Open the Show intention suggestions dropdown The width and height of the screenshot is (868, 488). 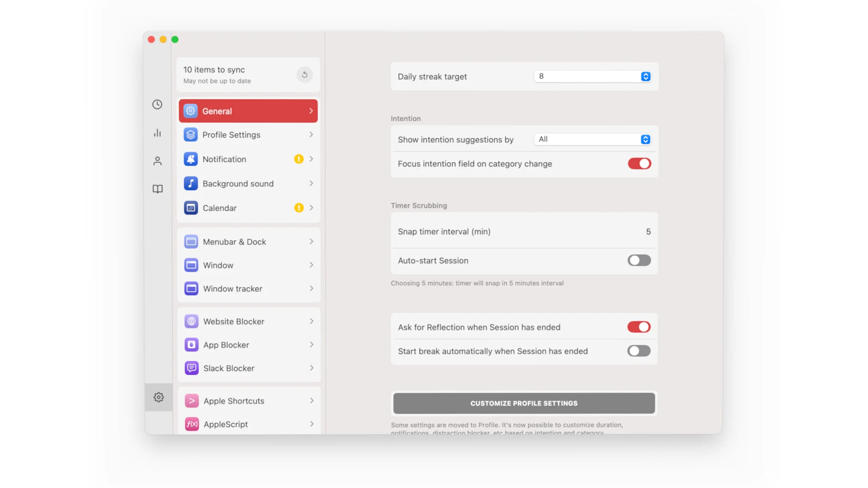(x=592, y=139)
